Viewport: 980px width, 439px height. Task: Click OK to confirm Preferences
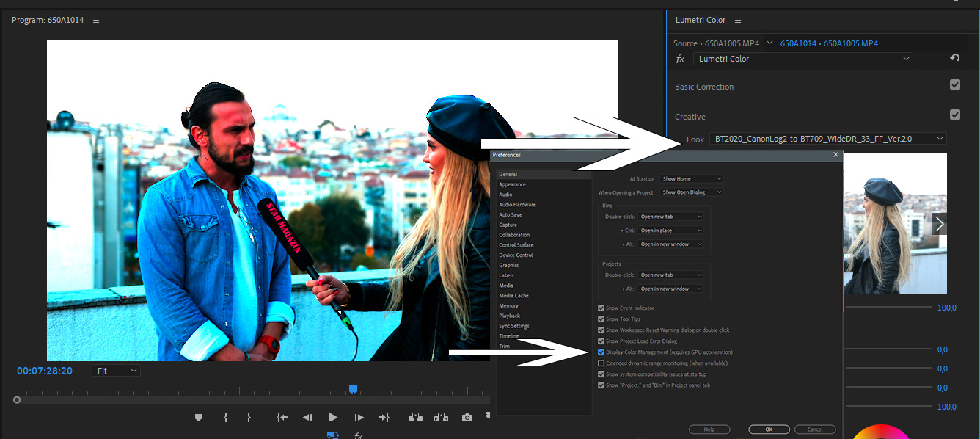point(769,429)
